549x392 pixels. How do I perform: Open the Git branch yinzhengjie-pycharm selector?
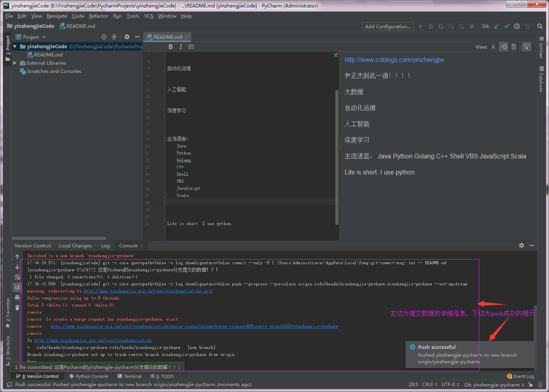click(x=494, y=385)
